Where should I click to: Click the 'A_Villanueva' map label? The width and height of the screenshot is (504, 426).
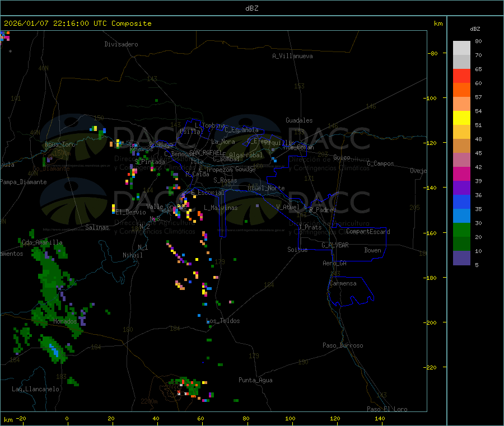point(292,56)
